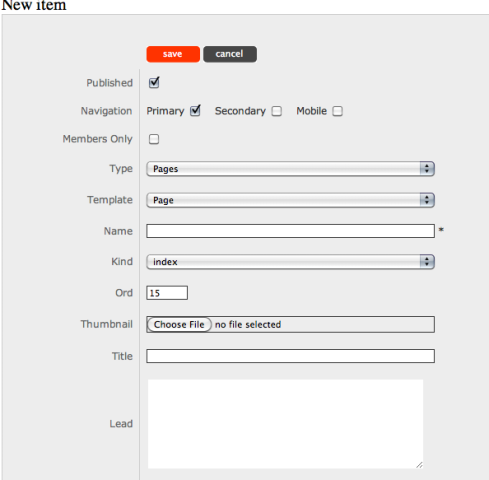Click the Type dropdown stepper arrows
489x480 pixels.
coord(427,169)
